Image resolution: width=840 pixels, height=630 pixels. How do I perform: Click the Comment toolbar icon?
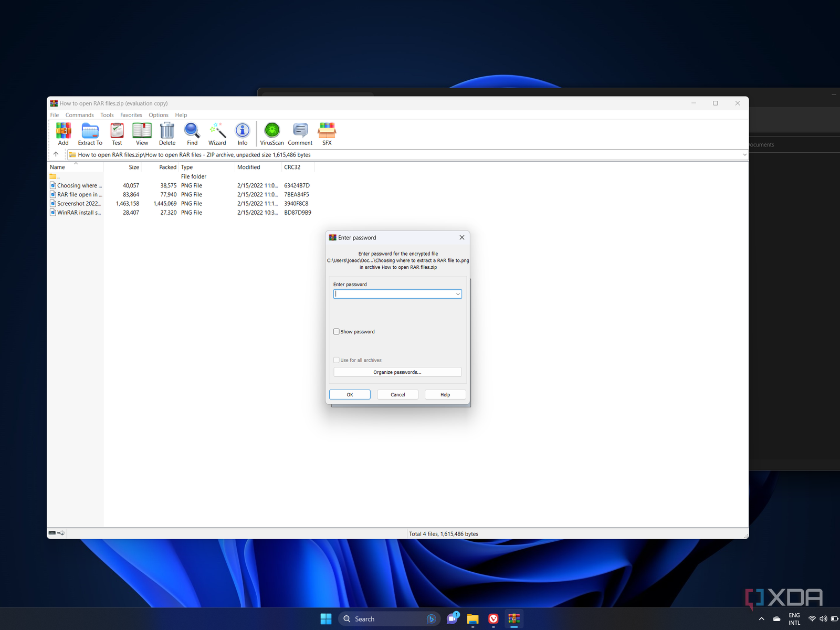300,133
